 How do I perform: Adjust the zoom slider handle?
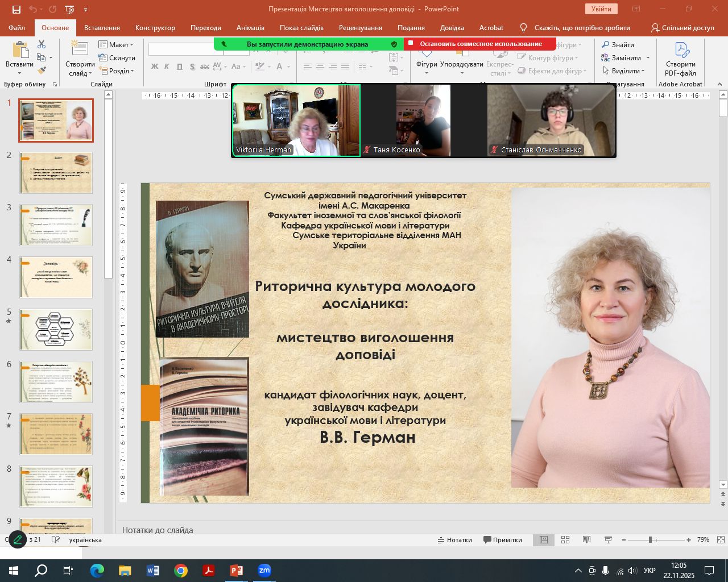click(x=650, y=539)
